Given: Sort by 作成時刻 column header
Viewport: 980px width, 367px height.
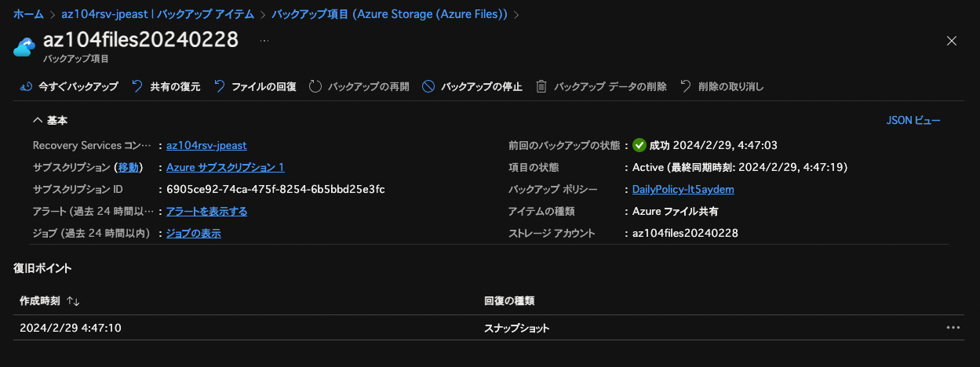Looking at the screenshot, I should point(41,301).
